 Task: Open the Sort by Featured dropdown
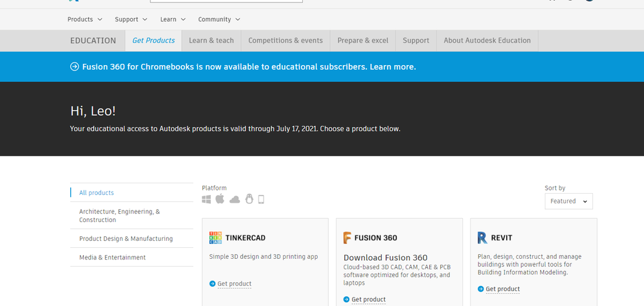coord(569,201)
